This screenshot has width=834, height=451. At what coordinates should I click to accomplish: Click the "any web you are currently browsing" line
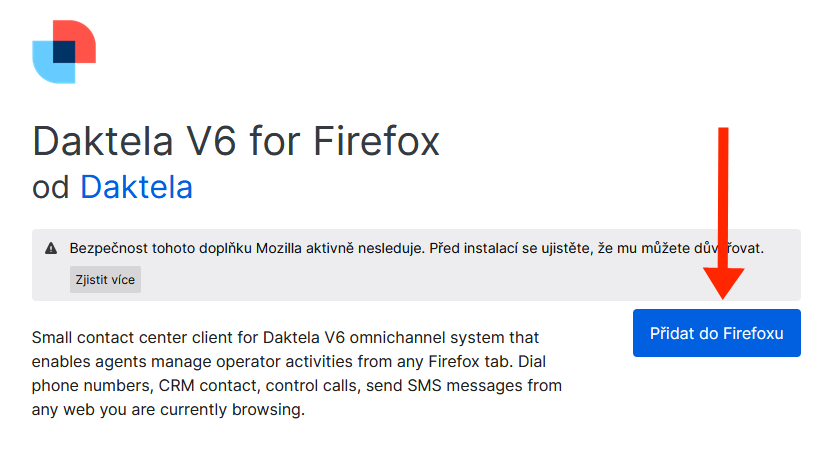click(168, 410)
